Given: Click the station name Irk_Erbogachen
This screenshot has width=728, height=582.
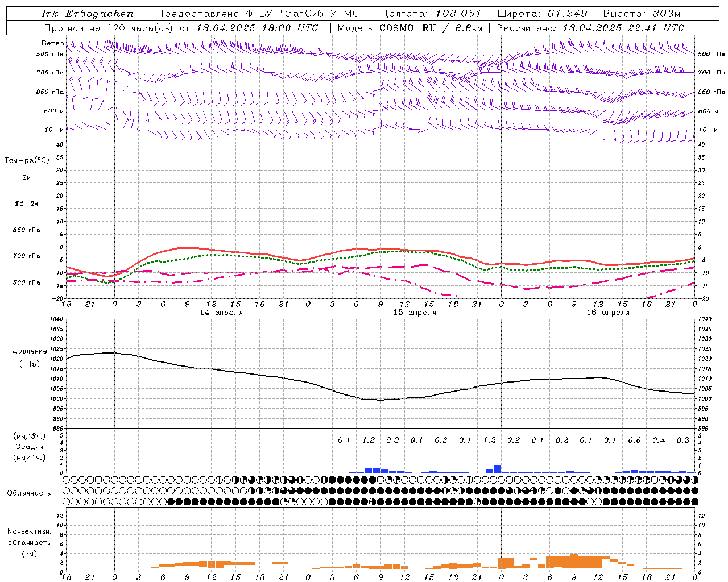Looking at the screenshot, I should [88, 14].
